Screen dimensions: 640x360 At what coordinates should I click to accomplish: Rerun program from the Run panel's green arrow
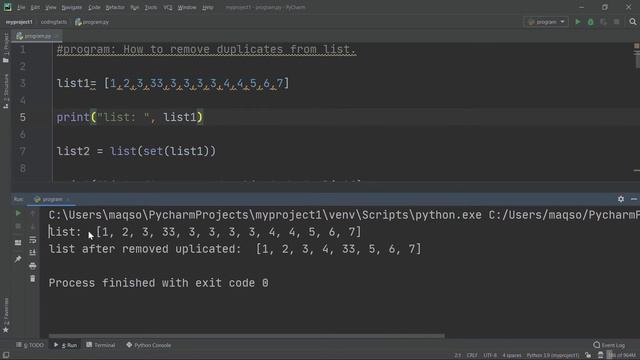click(x=18, y=213)
